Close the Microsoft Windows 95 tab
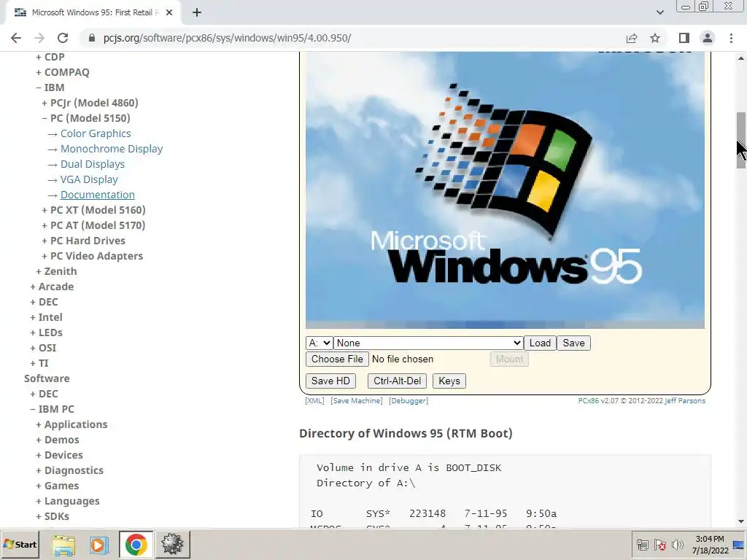This screenshot has height=560, width=747. pos(169,12)
